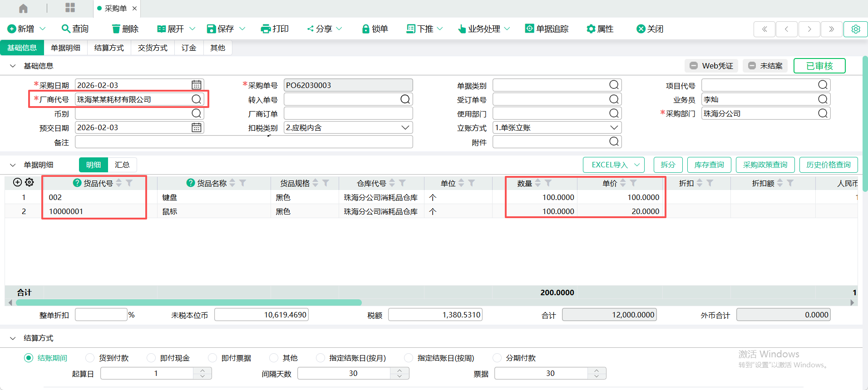Click the 删除 trash icon
The height and width of the screenshot is (390, 868).
[116, 29]
